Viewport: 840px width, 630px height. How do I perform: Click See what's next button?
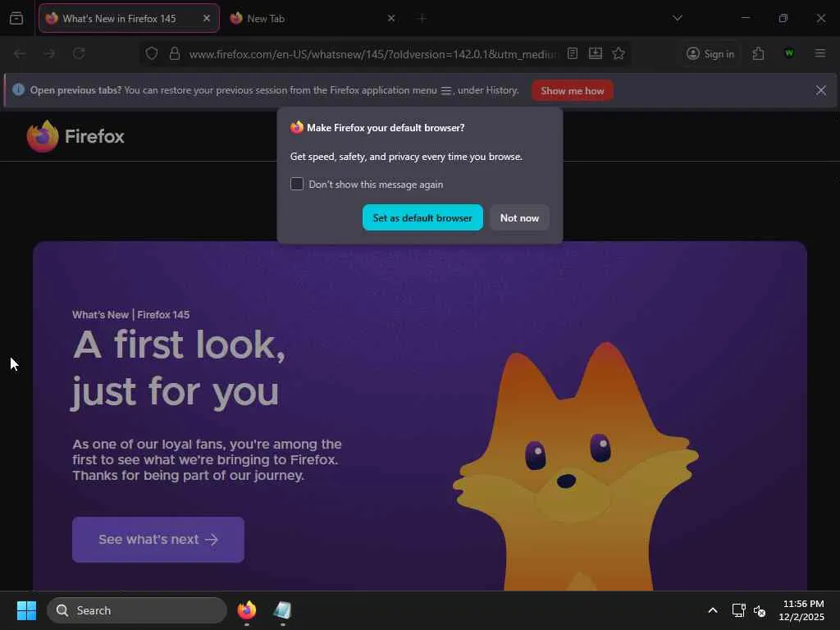click(x=158, y=540)
